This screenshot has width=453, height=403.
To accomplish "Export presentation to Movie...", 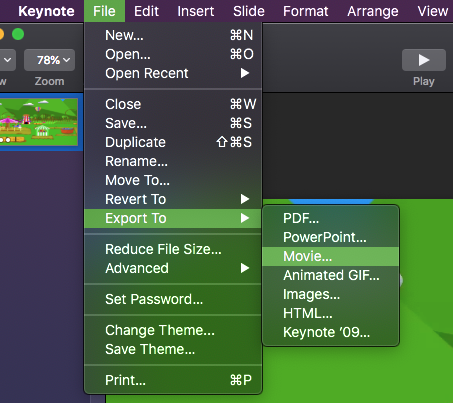I will point(331,256).
